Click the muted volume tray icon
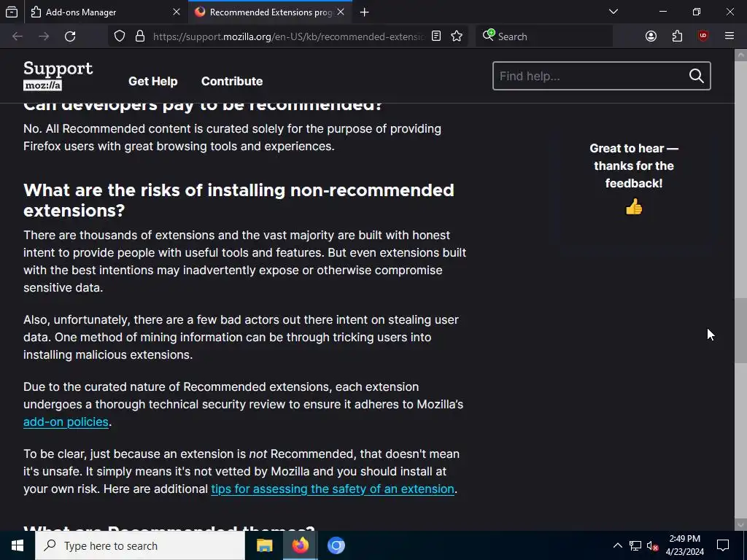747x560 pixels. tap(653, 545)
